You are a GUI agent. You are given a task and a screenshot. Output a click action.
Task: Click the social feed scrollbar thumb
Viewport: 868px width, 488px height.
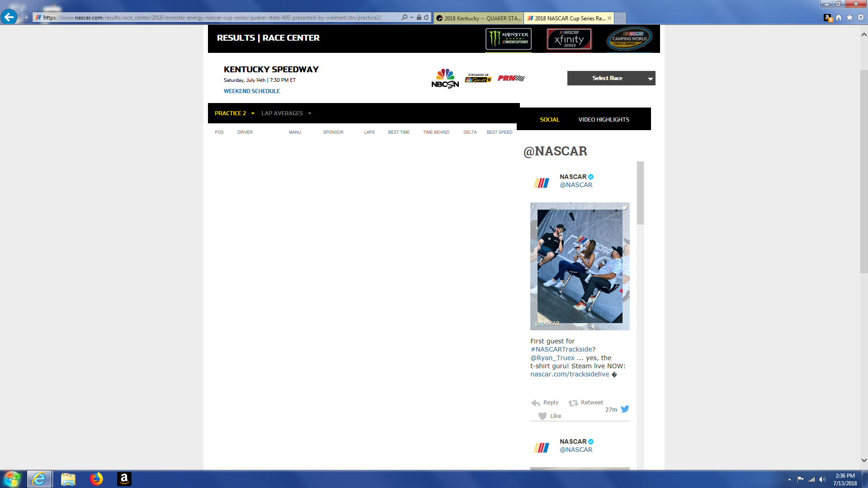(640, 193)
